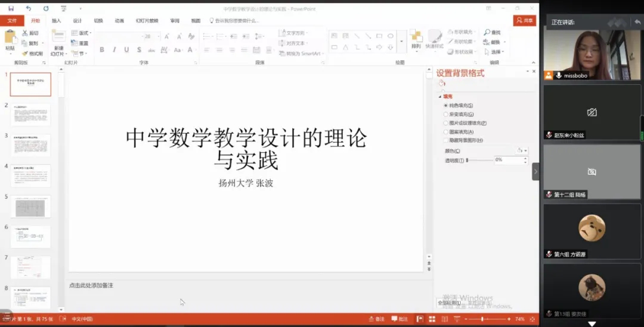Viewport: 644px width, 327px height.
Task: Open Text Direction (文字方向) dropdown
Action: click(294, 33)
